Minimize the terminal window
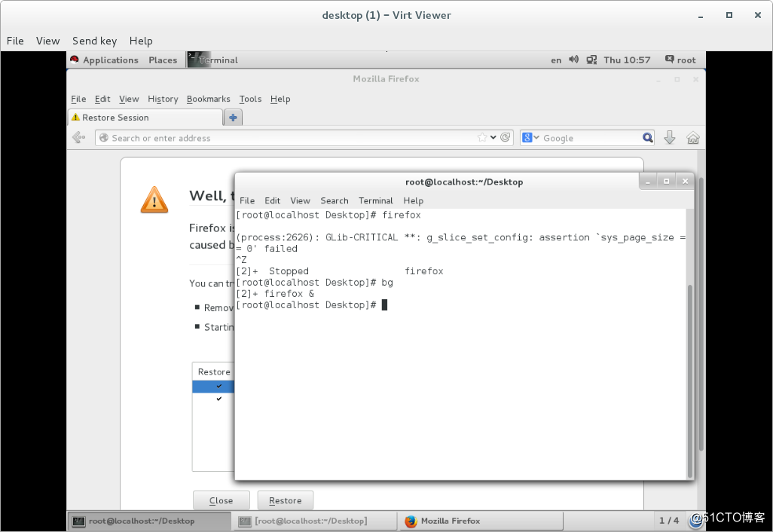Viewport: 773px width, 532px height. pyautogui.click(x=648, y=182)
